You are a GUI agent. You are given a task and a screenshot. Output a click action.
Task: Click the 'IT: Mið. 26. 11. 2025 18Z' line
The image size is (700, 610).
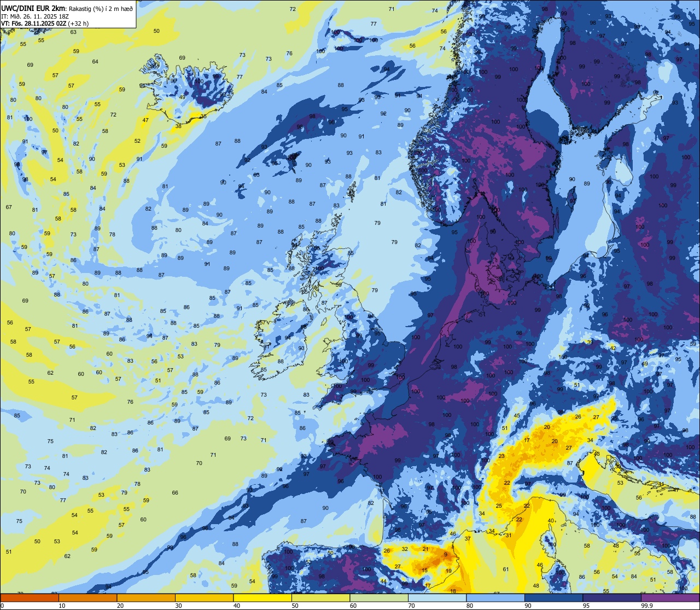(36, 16)
